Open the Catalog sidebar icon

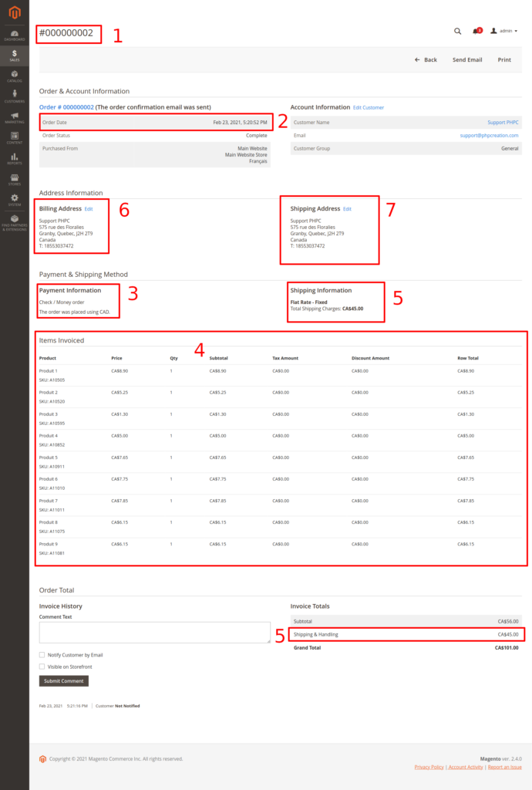(15, 76)
